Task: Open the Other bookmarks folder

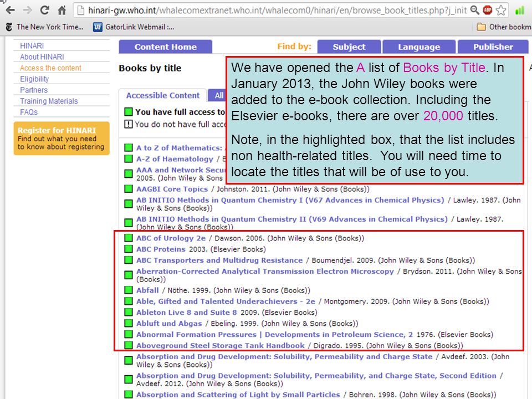Action: (504, 27)
